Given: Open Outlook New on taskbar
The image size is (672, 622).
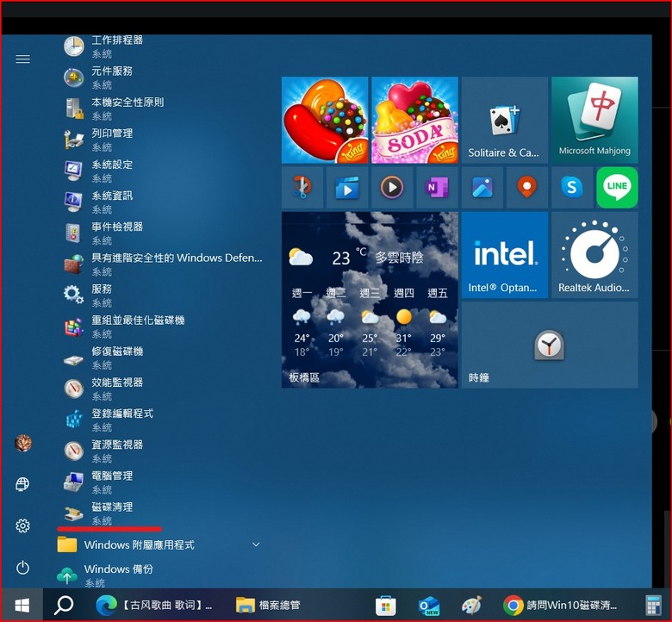Looking at the screenshot, I should coord(428,606).
